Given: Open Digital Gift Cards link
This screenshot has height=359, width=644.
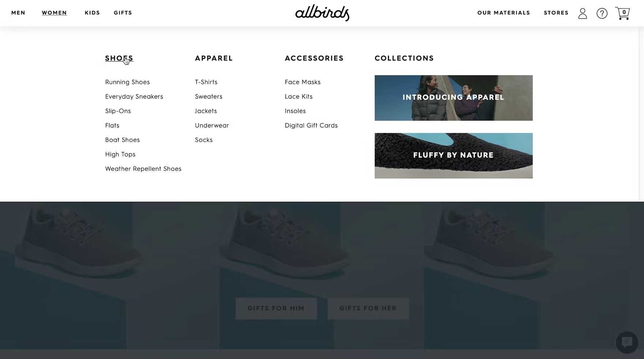Looking at the screenshot, I should click(311, 125).
